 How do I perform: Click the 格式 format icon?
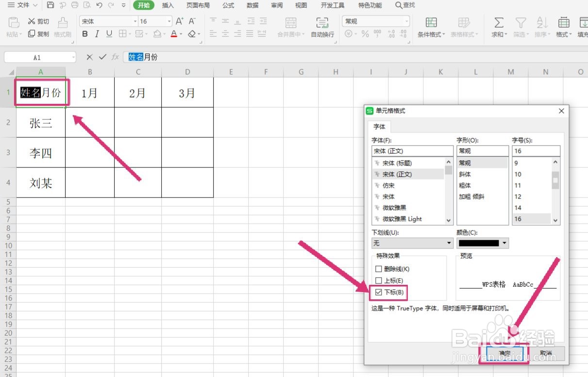564,23
